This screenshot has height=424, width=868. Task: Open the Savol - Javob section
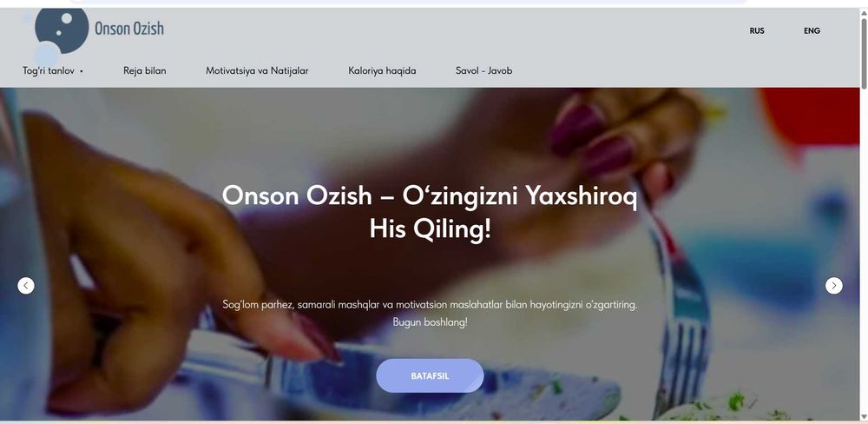coord(483,71)
